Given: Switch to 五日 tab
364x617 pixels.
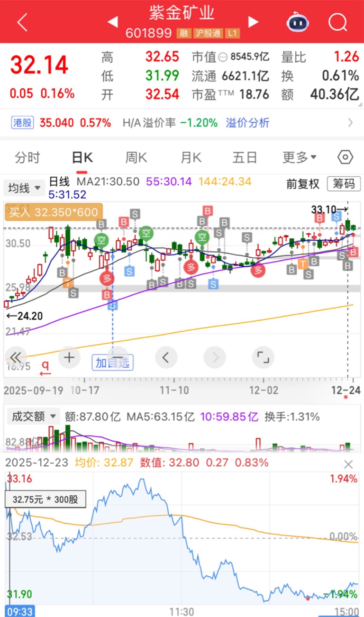Looking at the screenshot, I should (245, 157).
